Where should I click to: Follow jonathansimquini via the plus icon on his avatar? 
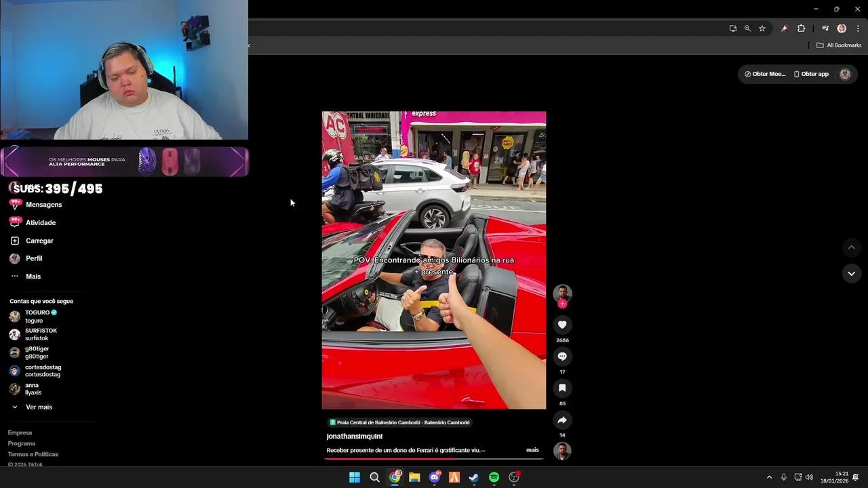pyautogui.click(x=561, y=304)
